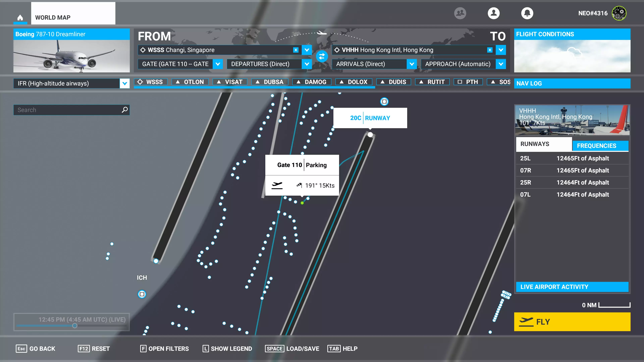Viewport: 644px width, 362px height.
Task: Expand the IFR flight type dropdown
Action: [124, 83]
